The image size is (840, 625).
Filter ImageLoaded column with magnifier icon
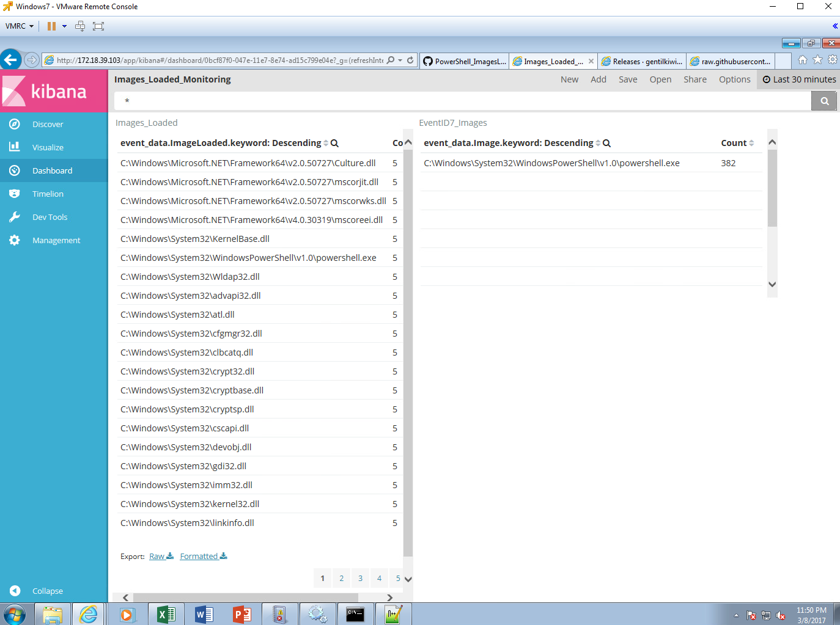[334, 143]
